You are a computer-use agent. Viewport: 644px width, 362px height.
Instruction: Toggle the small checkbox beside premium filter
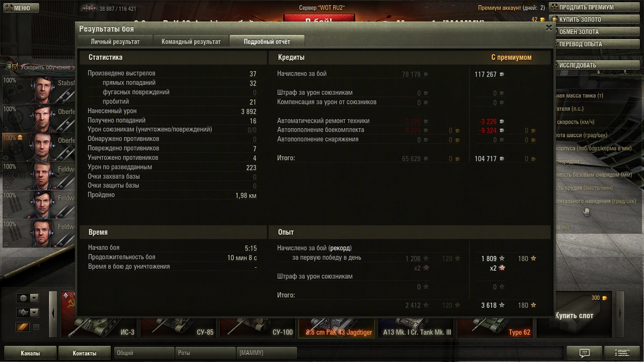tap(36, 327)
